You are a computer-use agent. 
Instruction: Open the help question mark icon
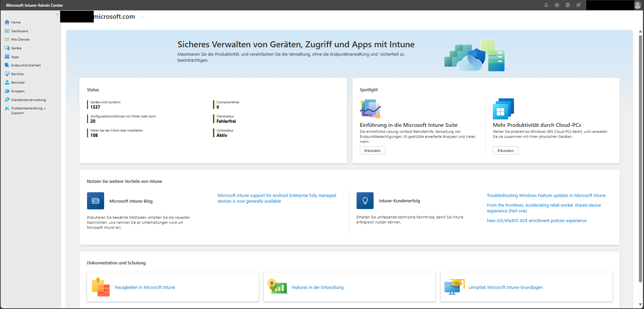(568, 5)
